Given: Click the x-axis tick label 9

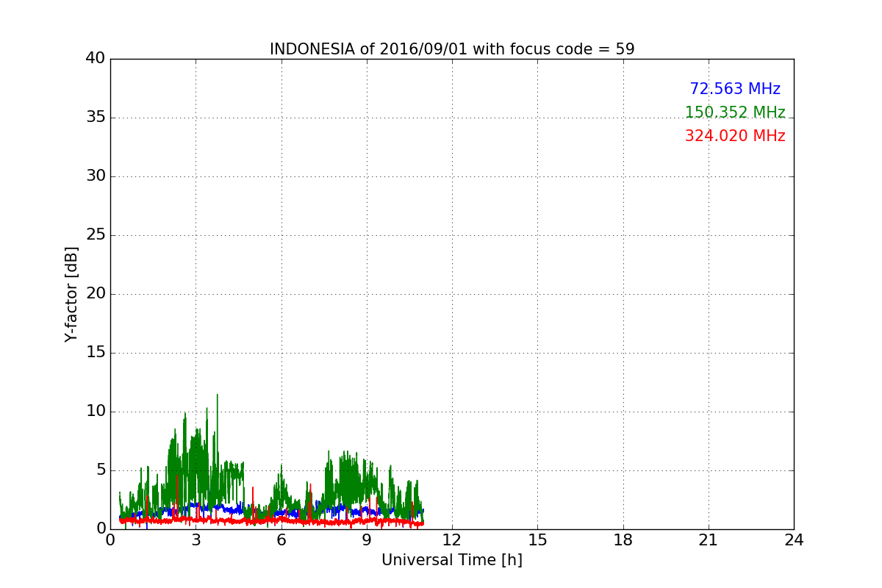Looking at the screenshot, I should [x=367, y=539].
